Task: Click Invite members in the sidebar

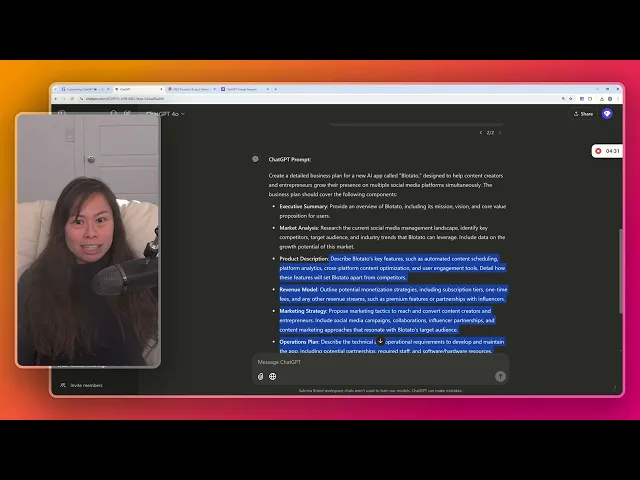Action: (87, 385)
